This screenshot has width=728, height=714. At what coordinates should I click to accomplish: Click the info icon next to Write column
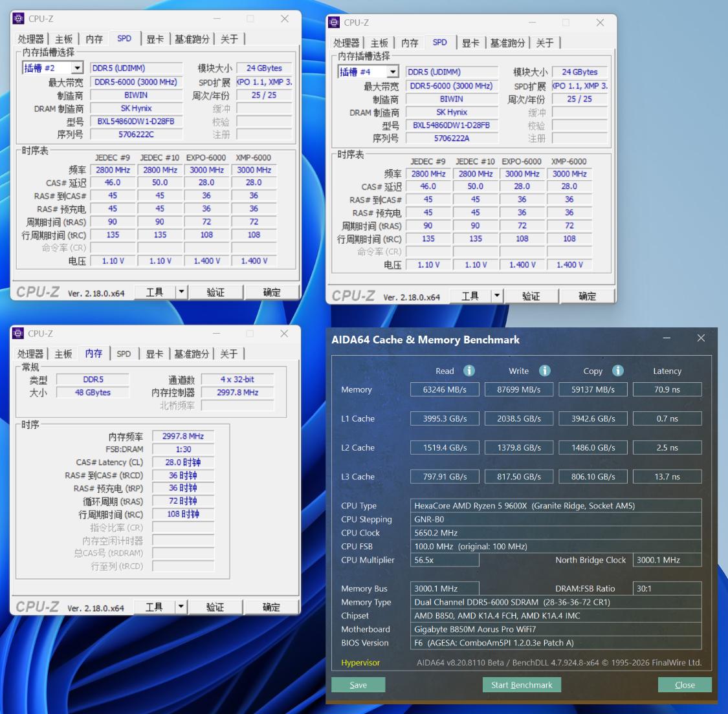[x=544, y=371]
